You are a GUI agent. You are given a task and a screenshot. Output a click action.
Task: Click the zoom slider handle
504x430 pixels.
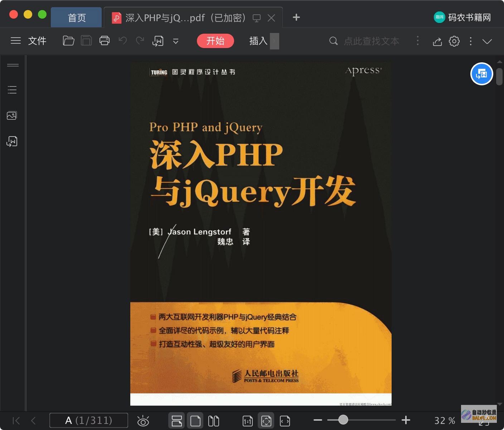(343, 420)
